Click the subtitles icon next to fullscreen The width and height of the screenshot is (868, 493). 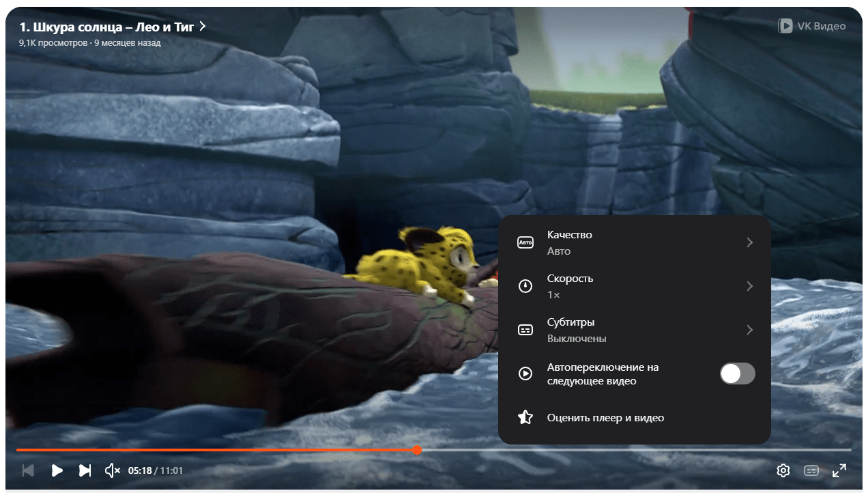(x=811, y=470)
